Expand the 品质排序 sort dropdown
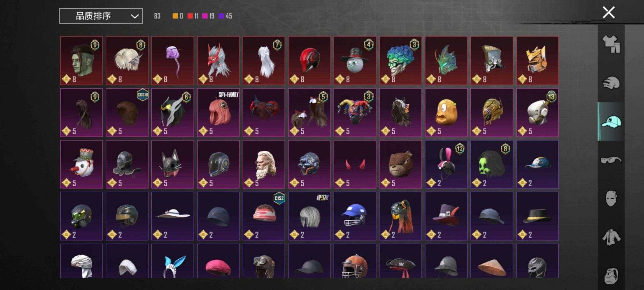Viewport: 644px width, 290px height. [x=101, y=16]
